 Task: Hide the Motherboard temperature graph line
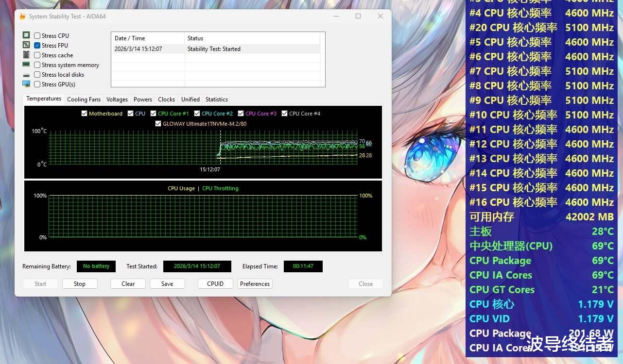85,114
